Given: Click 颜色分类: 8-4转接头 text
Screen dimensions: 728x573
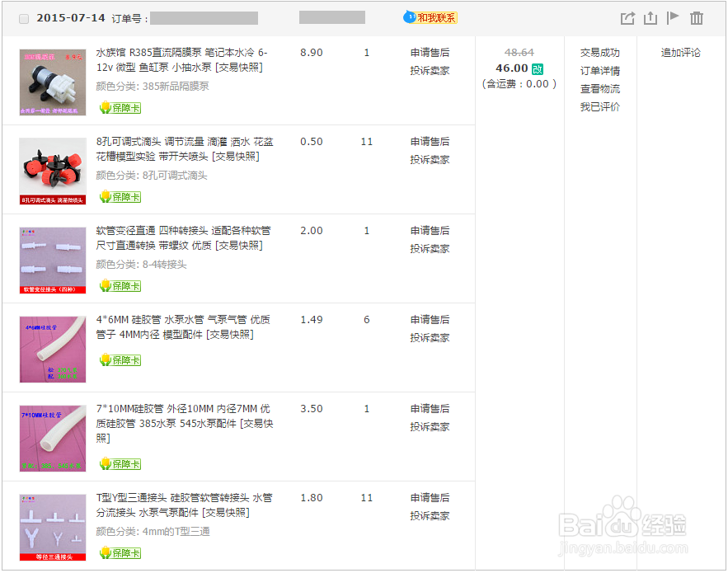Looking at the screenshot, I should [141, 265].
